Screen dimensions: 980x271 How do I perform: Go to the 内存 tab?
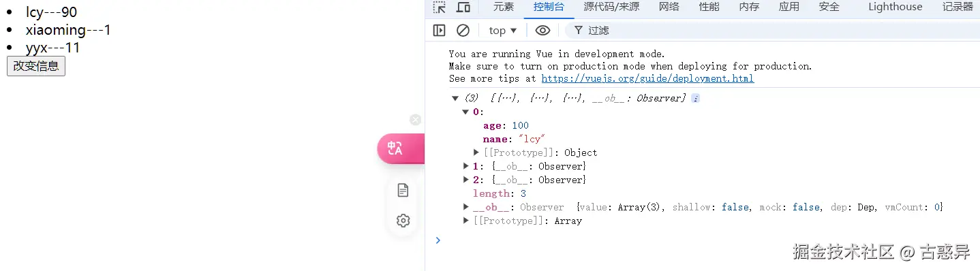click(x=749, y=7)
